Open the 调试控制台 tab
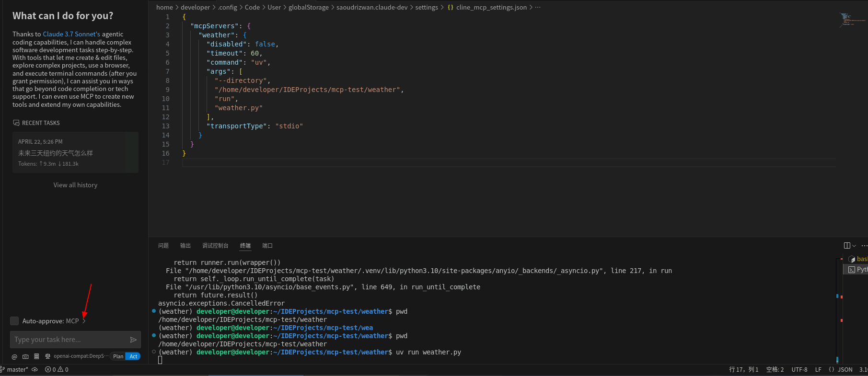 [x=215, y=246]
